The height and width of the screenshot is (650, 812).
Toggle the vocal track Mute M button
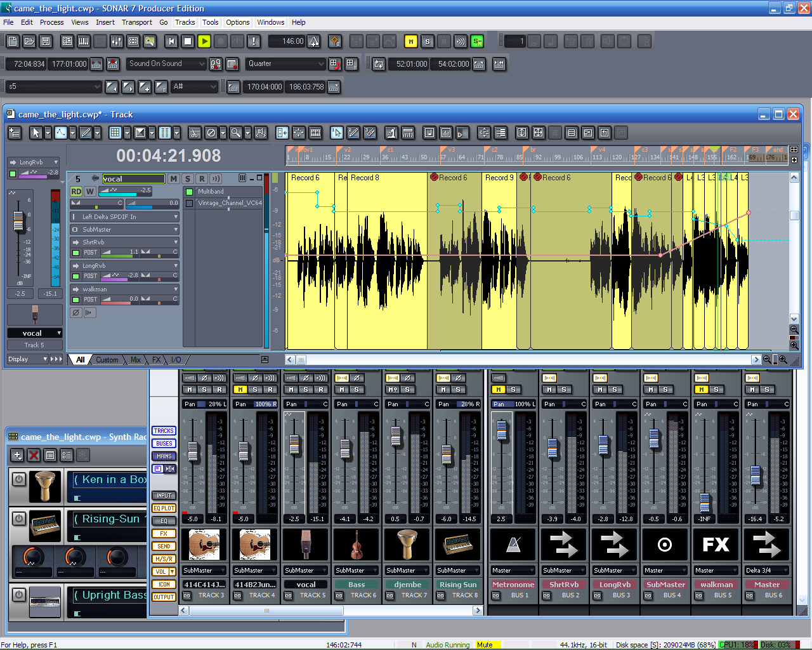(x=174, y=179)
